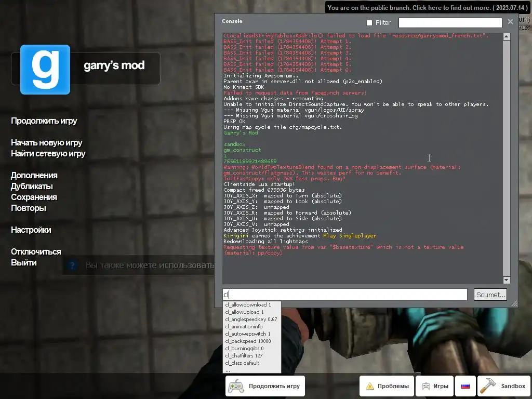
Task: Focus the console Filter text field
Action: (x=450, y=23)
